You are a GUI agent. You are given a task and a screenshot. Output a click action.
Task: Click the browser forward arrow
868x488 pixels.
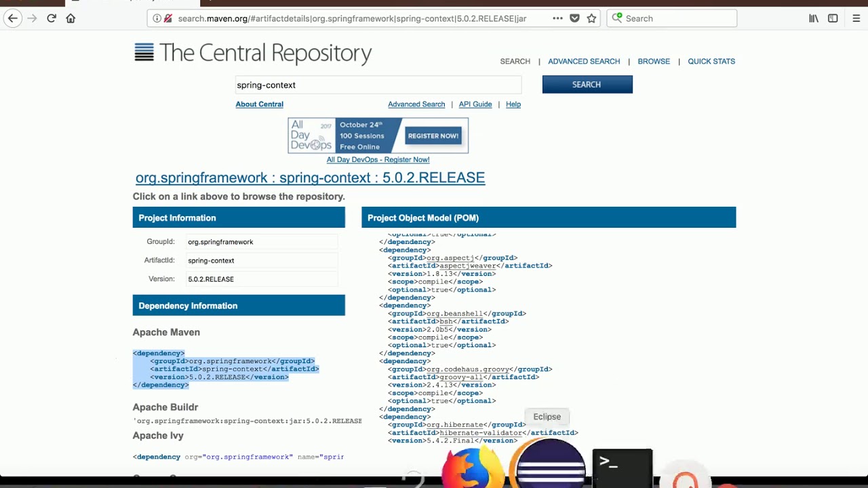32,18
